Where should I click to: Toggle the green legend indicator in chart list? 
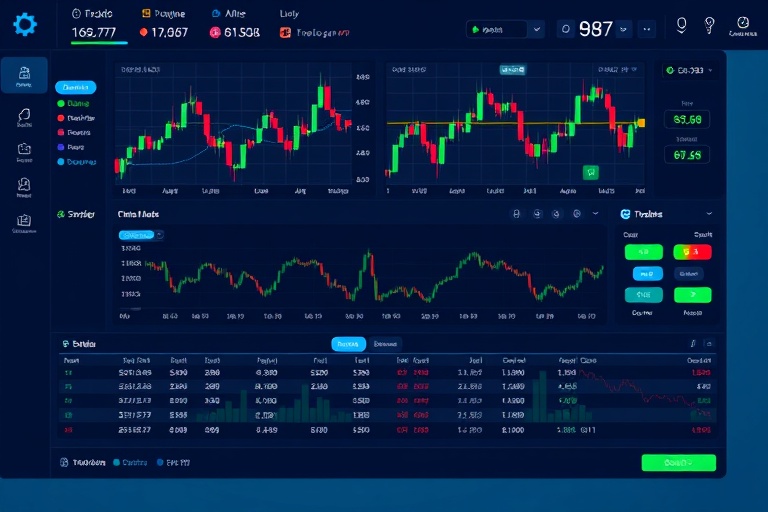[61, 103]
